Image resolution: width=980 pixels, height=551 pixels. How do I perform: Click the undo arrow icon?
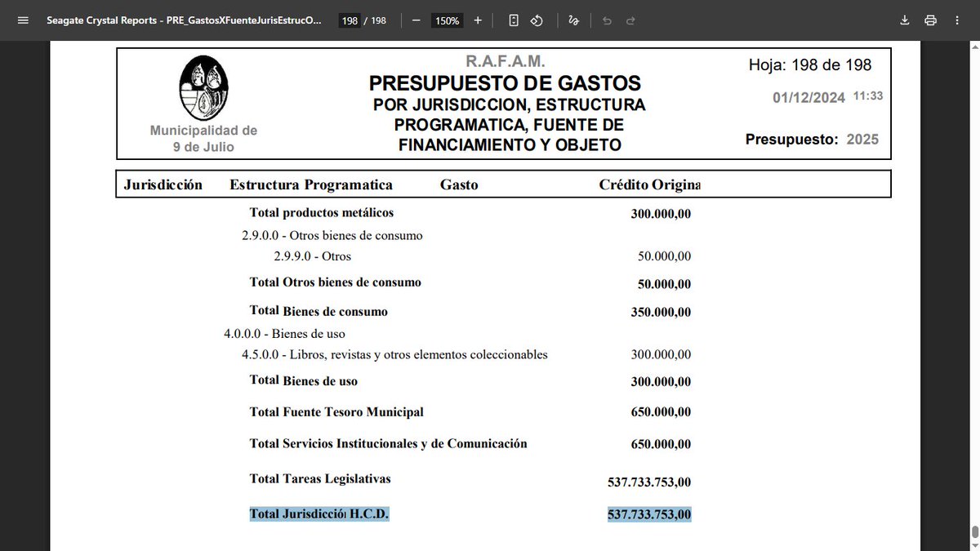pos(607,20)
